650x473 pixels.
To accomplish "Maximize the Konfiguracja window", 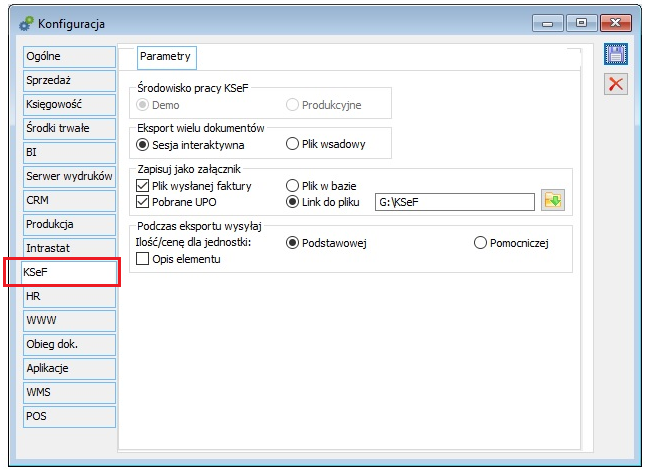I will coord(582,23).
